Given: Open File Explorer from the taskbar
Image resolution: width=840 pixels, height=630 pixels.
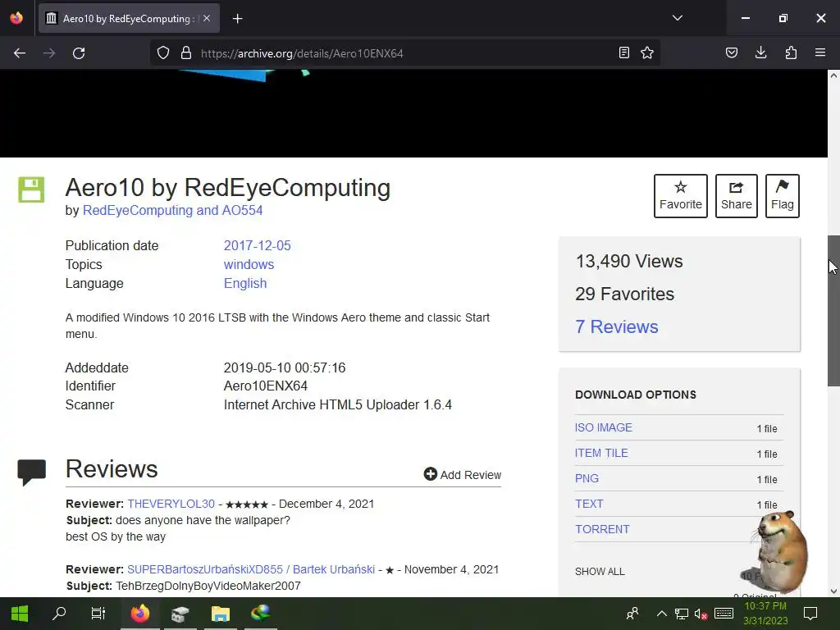Looking at the screenshot, I should (x=220, y=614).
